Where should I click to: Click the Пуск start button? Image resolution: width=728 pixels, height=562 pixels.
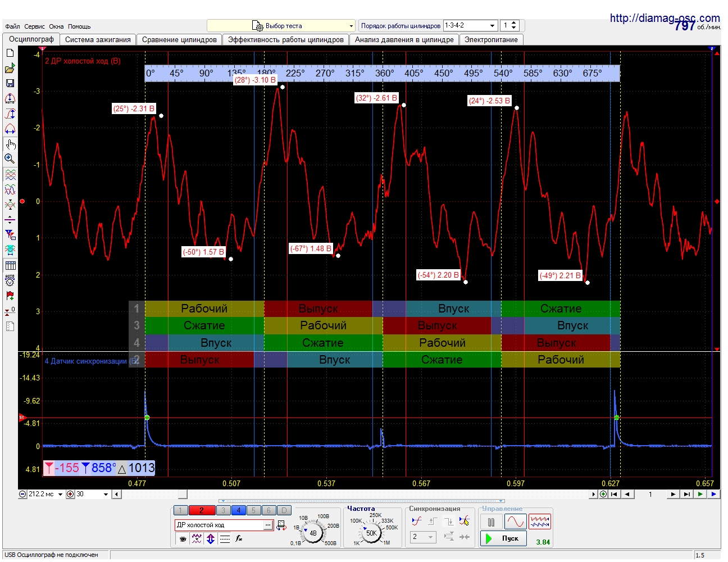pyautogui.click(x=504, y=538)
